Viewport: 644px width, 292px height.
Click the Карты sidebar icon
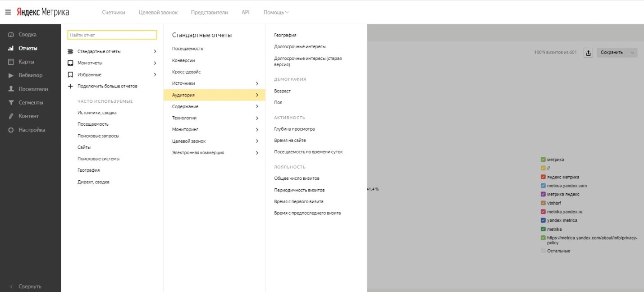pos(11,62)
